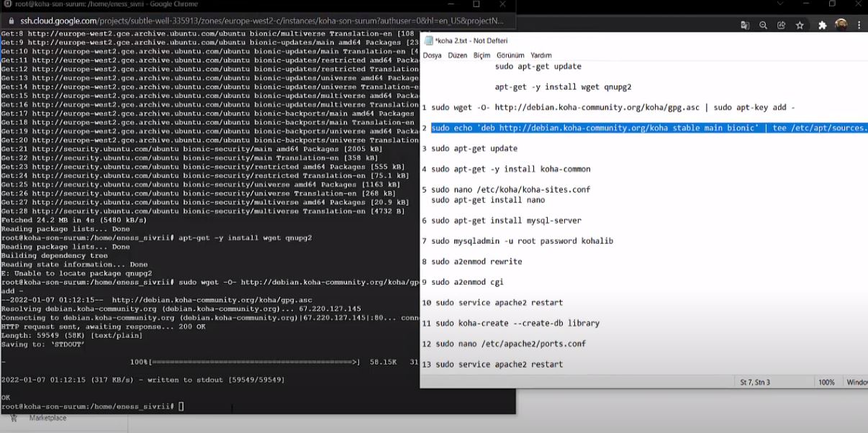This screenshot has width=868, height=433.
Task: Click line '10 sudo service apache2 restart'
Action: [x=492, y=303]
